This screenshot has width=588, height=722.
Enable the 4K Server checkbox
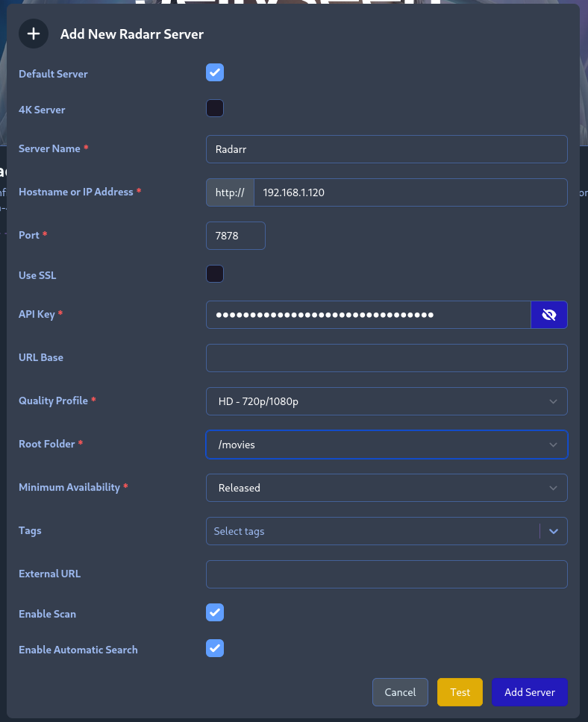(x=215, y=108)
